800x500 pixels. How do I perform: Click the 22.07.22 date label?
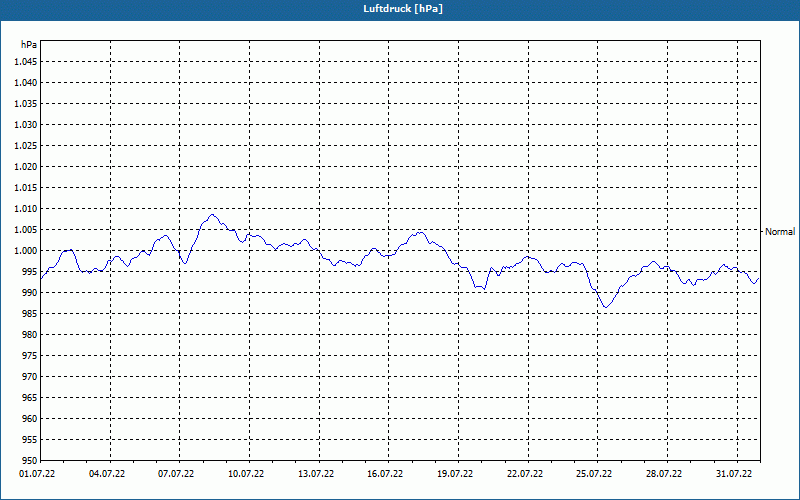[x=525, y=474]
